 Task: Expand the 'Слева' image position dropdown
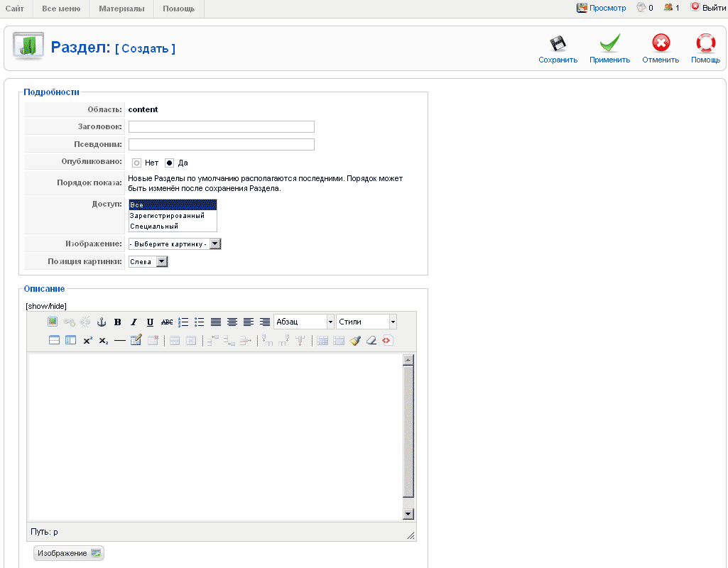coord(148,262)
